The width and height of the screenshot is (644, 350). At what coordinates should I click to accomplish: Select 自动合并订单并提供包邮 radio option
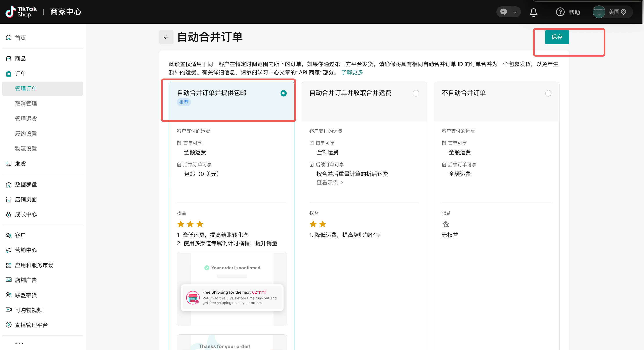283,93
